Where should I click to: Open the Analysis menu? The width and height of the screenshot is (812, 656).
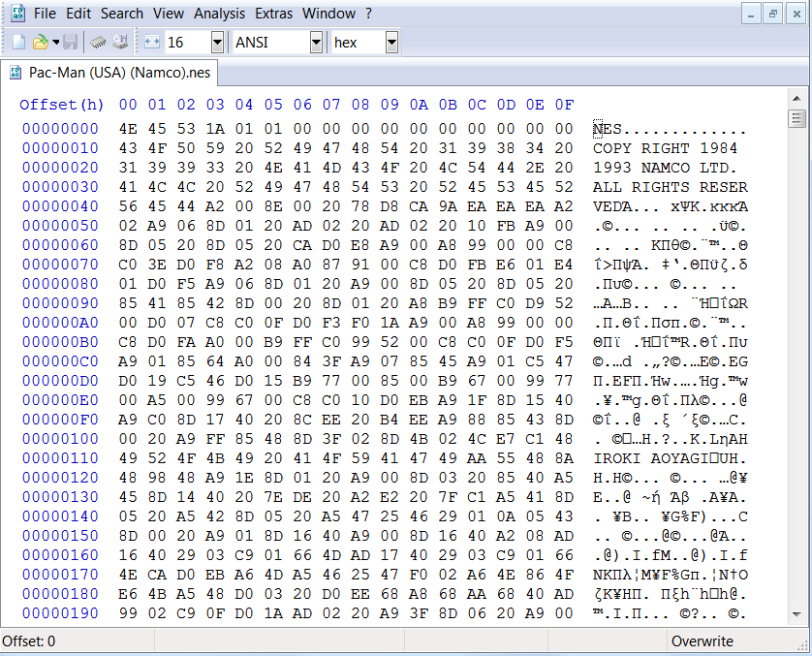coord(219,14)
